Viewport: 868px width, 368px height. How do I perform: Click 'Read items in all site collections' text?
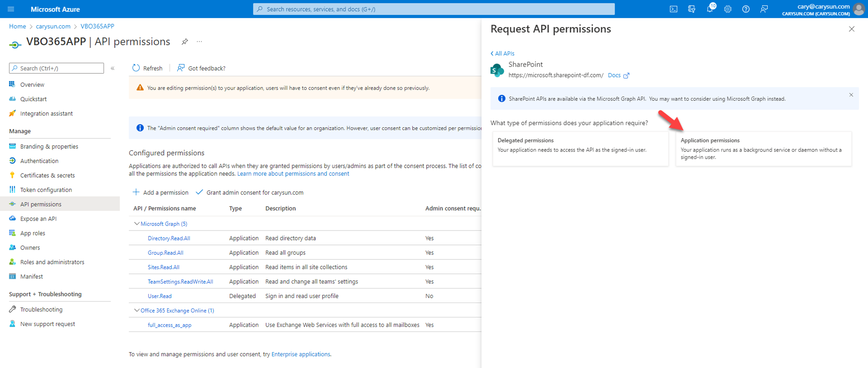(306, 267)
